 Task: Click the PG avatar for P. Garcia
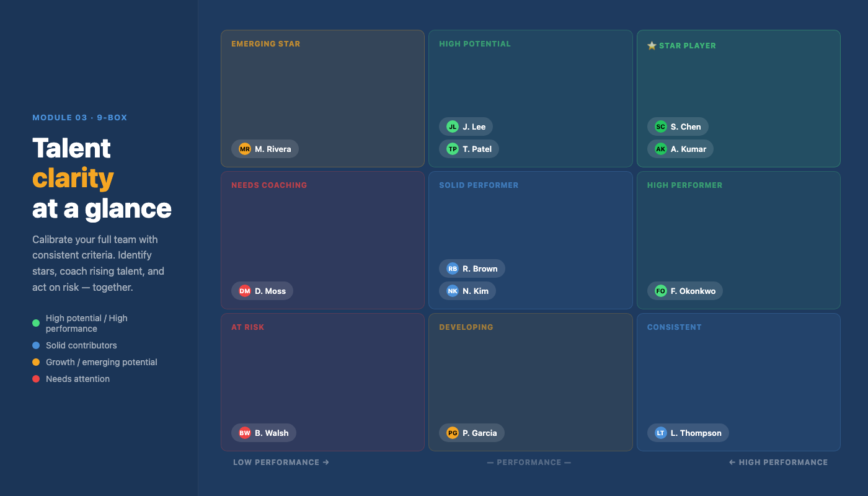pos(453,433)
